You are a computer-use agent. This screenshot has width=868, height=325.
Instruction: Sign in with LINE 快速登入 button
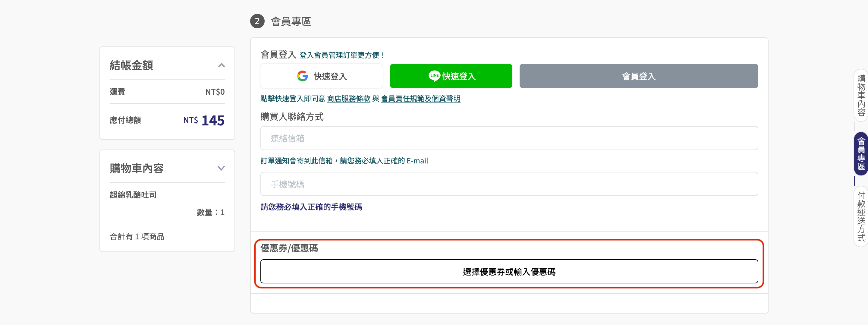[451, 76]
